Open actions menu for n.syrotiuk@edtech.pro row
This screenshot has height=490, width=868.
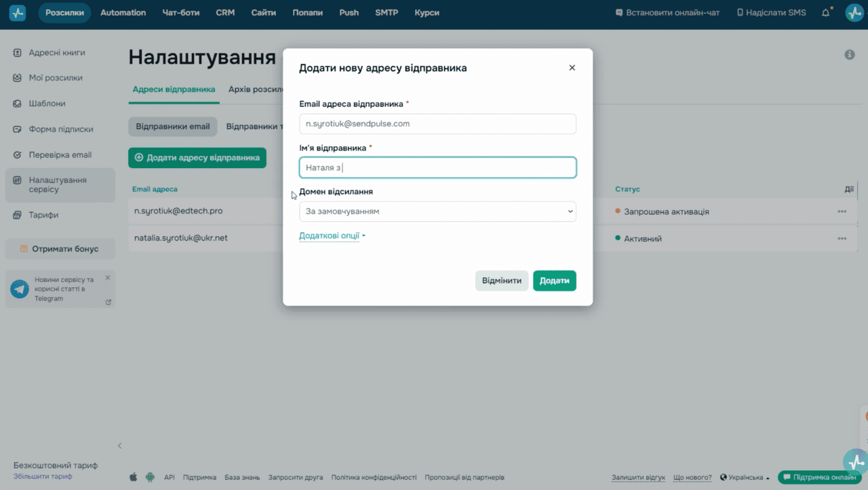point(842,211)
